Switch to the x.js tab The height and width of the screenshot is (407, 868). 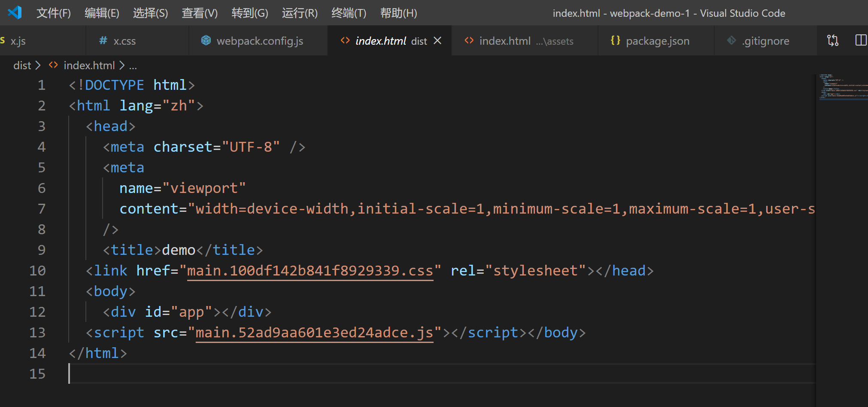tap(18, 41)
